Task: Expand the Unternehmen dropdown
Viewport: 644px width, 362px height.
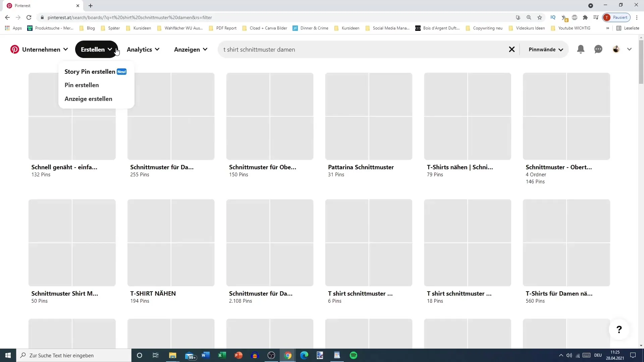Action: point(45,49)
